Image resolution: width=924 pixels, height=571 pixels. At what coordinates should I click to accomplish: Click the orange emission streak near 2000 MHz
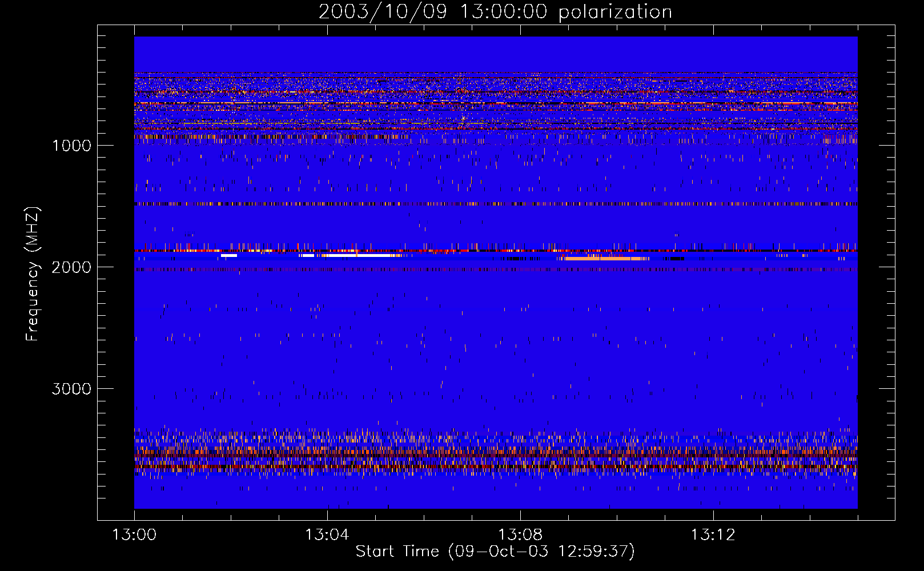click(605, 259)
